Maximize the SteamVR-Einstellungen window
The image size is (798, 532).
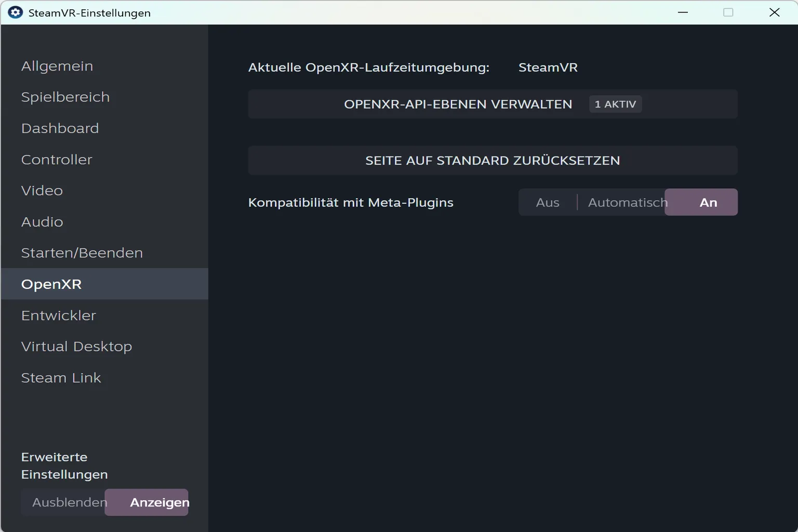[728, 12]
